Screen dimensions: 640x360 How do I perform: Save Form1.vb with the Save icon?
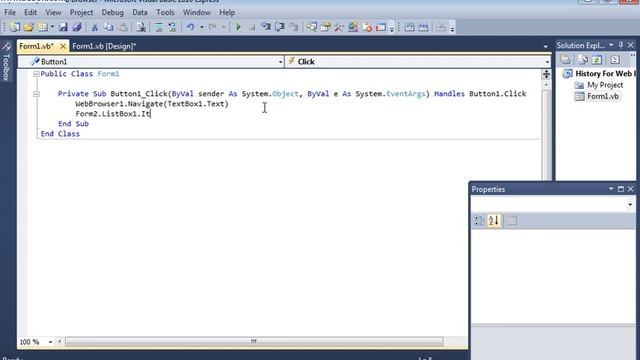[63, 27]
